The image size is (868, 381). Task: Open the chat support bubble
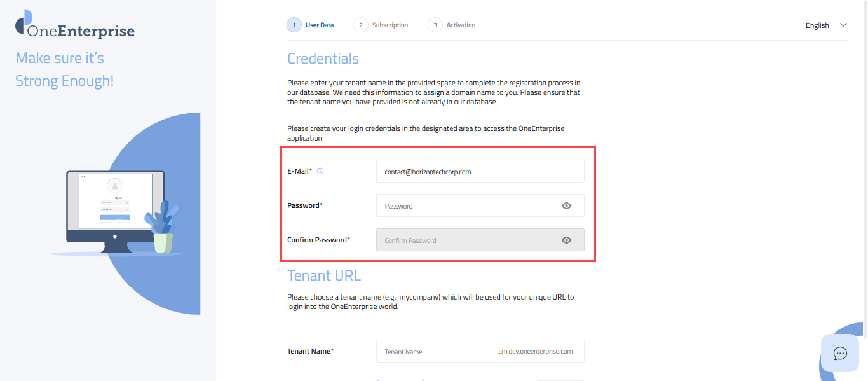[x=840, y=353]
